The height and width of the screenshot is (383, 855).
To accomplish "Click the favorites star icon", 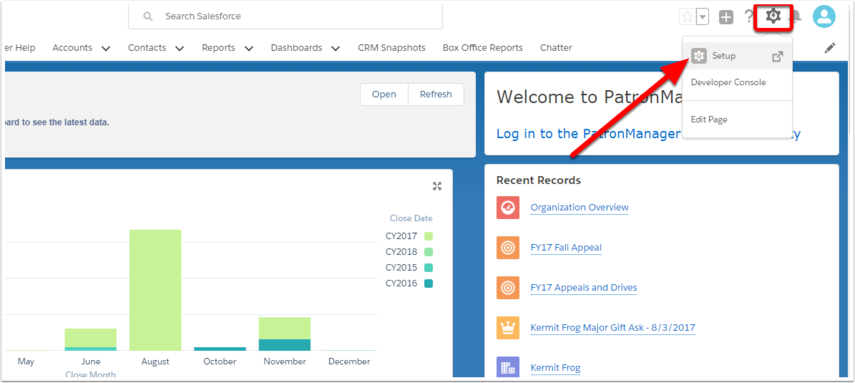I will pyautogui.click(x=688, y=17).
